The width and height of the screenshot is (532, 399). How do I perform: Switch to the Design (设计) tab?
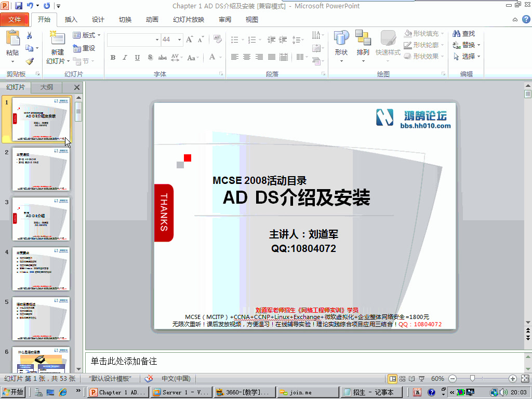tap(98, 20)
